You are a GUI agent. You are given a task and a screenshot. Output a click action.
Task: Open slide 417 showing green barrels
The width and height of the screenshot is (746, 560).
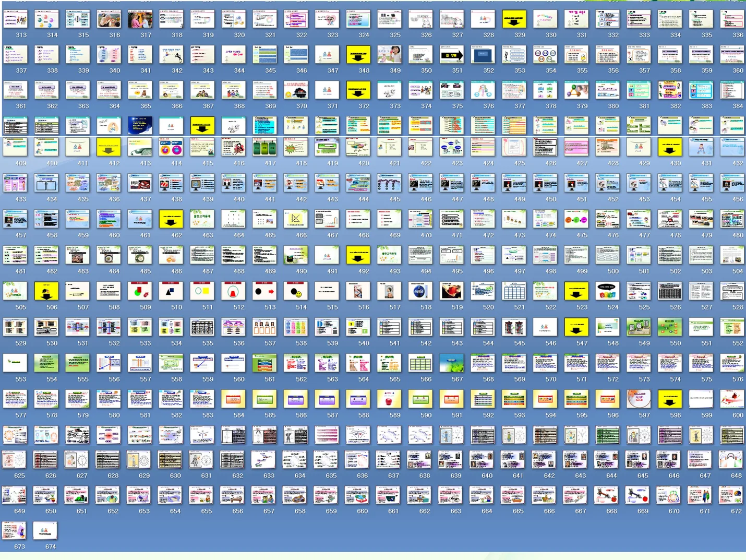click(x=264, y=148)
